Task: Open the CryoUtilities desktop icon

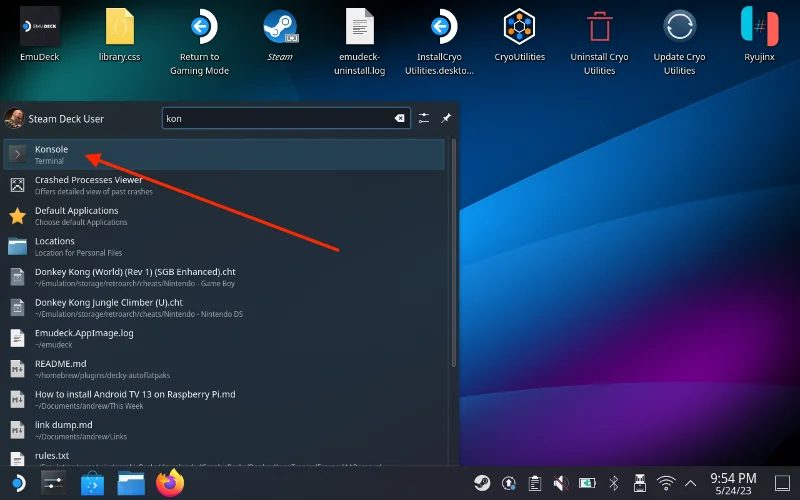Action: [x=519, y=35]
